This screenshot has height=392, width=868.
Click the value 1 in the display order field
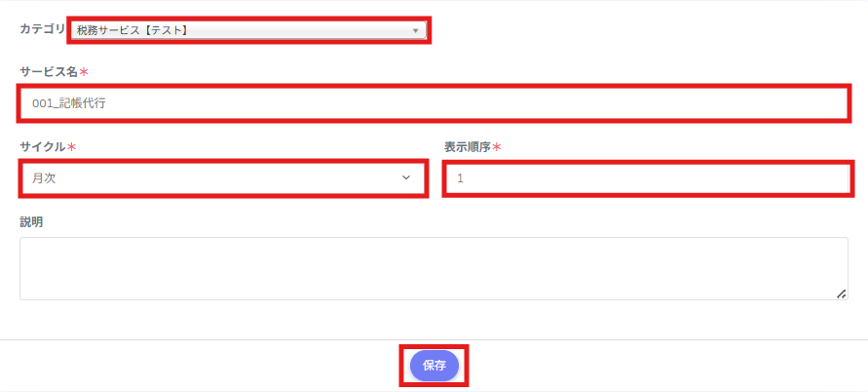(460, 178)
